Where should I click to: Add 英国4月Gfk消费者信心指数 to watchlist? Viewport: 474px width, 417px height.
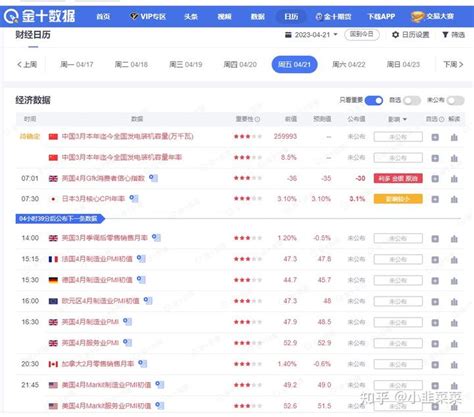[435, 179]
